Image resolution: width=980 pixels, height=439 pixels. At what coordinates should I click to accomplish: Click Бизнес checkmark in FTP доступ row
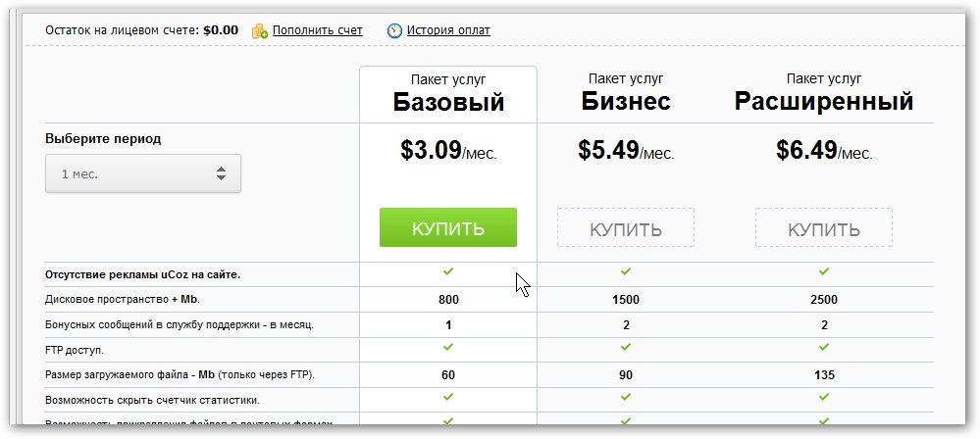pyautogui.click(x=626, y=347)
